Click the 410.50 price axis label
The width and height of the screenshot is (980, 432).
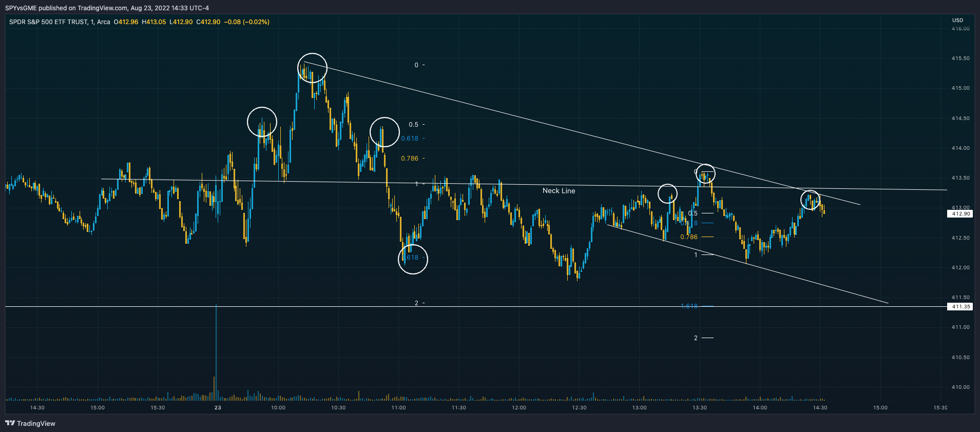pyautogui.click(x=960, y=358)
